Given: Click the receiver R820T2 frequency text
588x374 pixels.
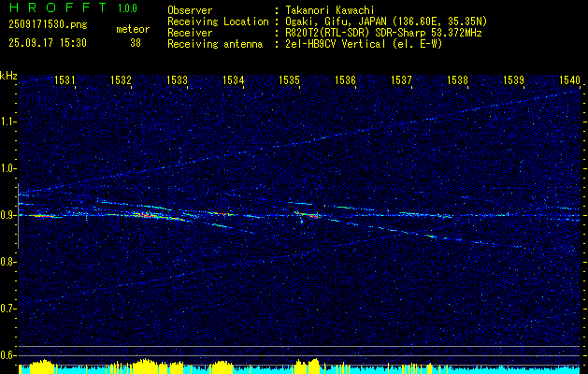Looking at the screenshot, I should 383,33.
